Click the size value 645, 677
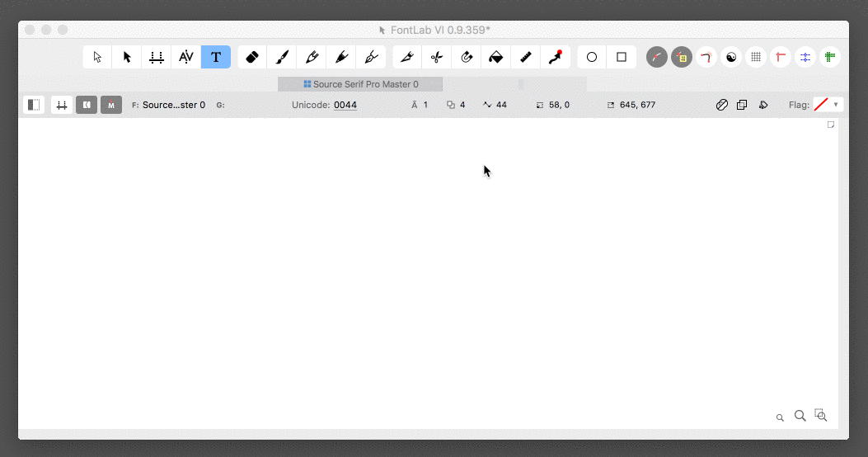868x457 pixels. coord(638,105)
